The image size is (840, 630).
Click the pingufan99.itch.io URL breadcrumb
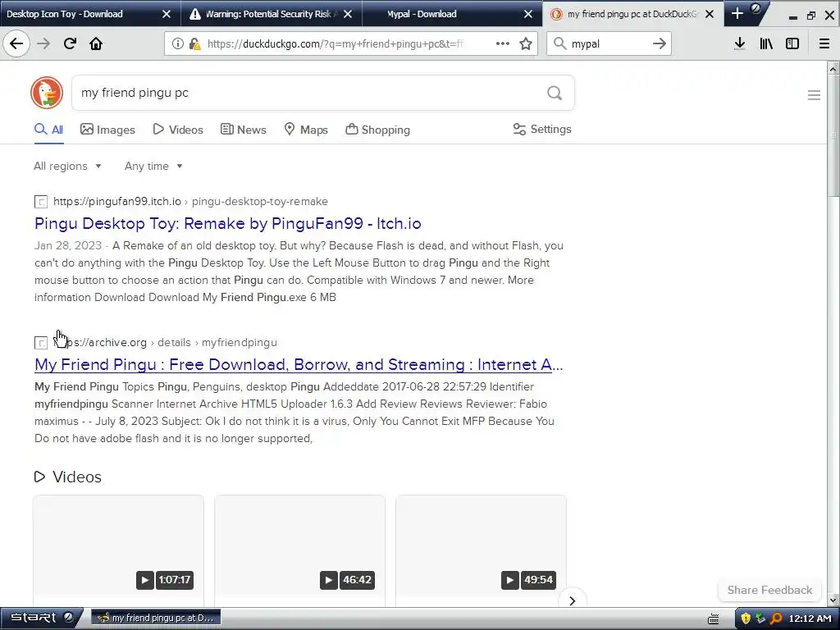coord(190,202)
